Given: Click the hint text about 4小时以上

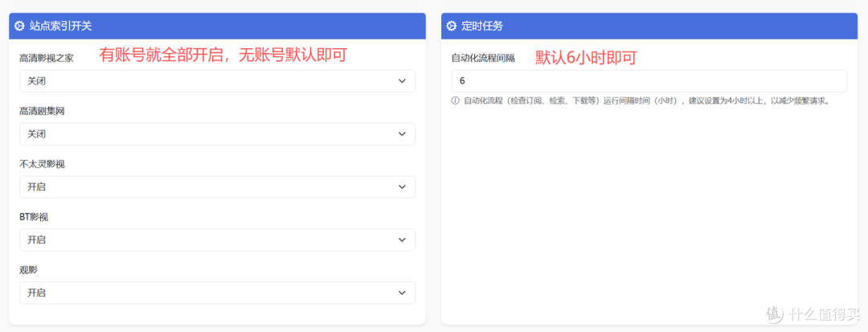Looking at the screenshot, I should [x=646, y=100].
